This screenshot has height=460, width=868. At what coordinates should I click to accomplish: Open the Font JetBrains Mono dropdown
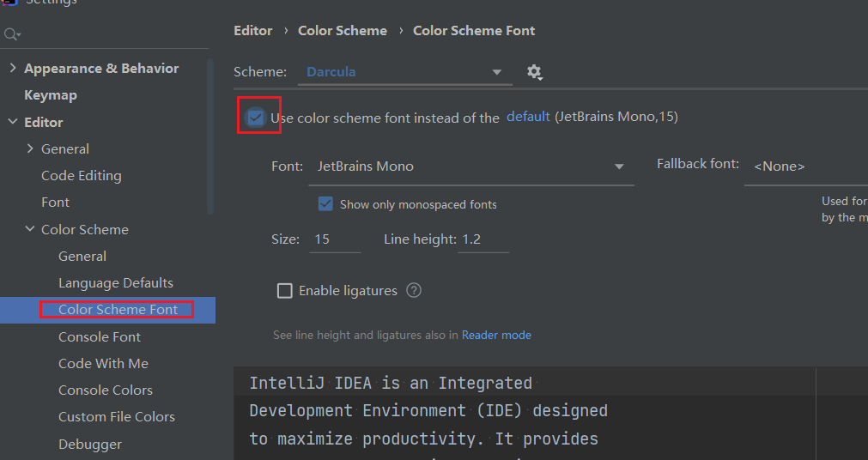pos(471,166)
